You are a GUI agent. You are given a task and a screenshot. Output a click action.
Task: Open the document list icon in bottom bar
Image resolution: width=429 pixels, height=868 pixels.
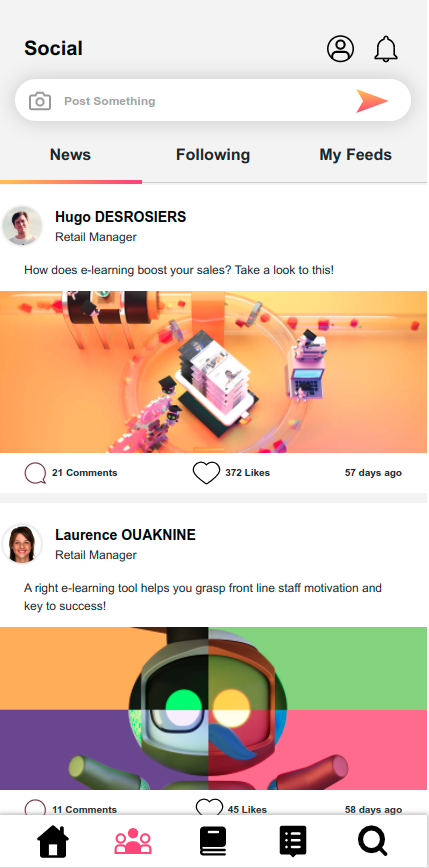293,841
